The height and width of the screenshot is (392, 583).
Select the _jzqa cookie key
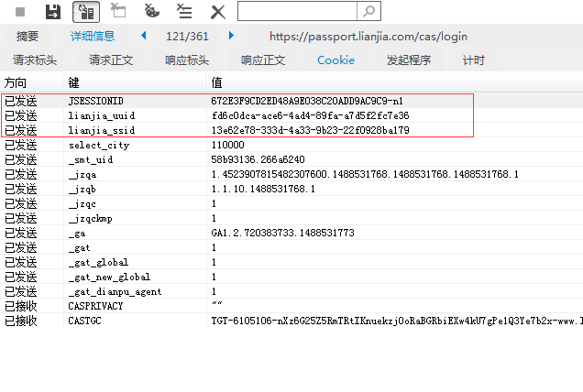82,175
